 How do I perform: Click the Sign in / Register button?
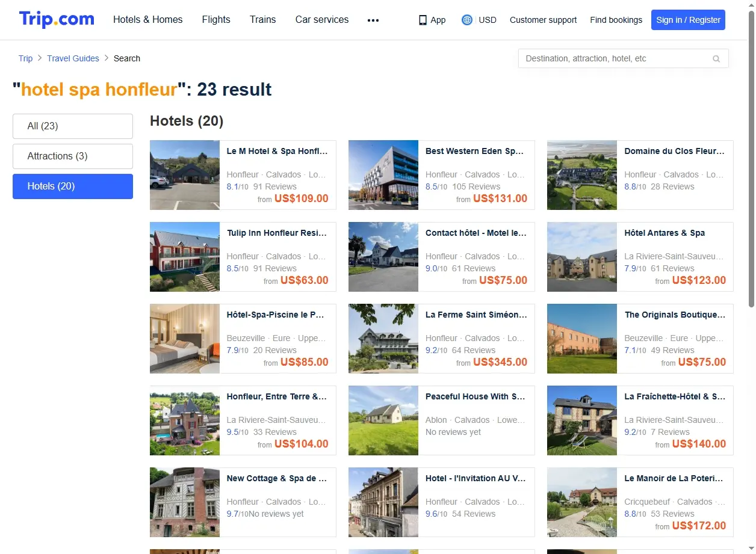click(x=688, y=20)
